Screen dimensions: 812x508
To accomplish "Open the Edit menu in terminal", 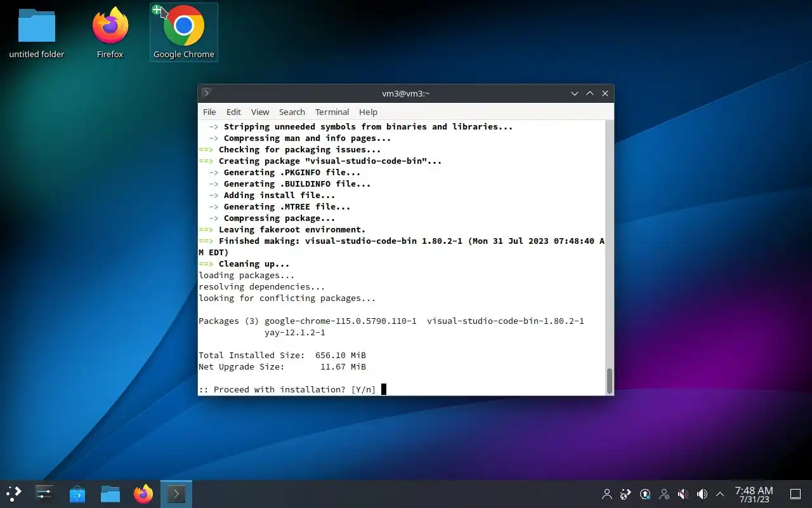I will (233, 112).
